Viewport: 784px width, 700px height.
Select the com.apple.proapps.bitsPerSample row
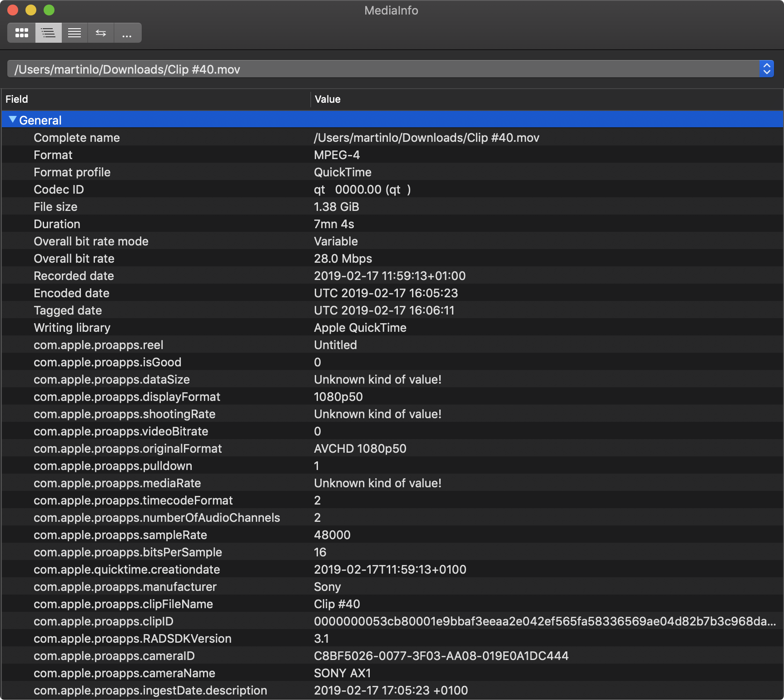392,552
